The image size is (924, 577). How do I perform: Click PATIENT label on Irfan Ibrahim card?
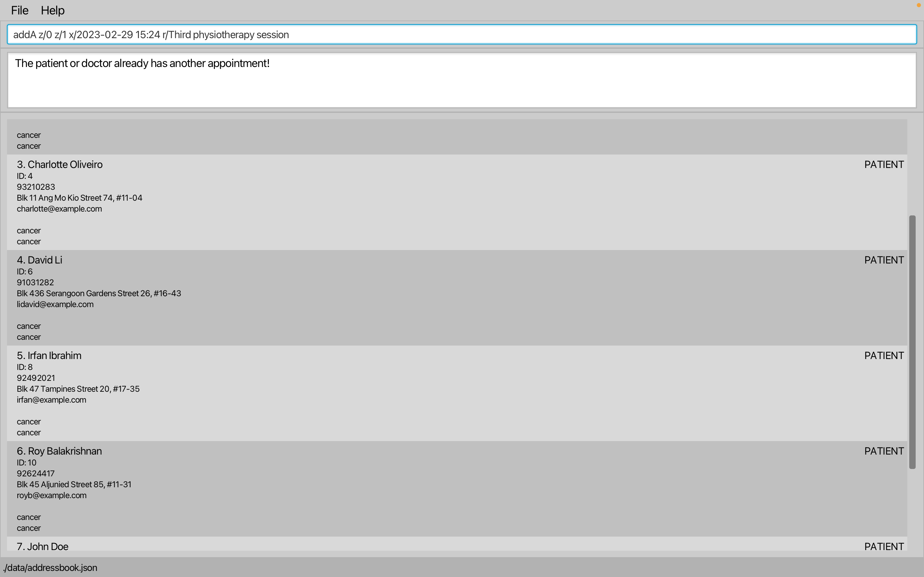pyautogui.click(x=884, y=355)
